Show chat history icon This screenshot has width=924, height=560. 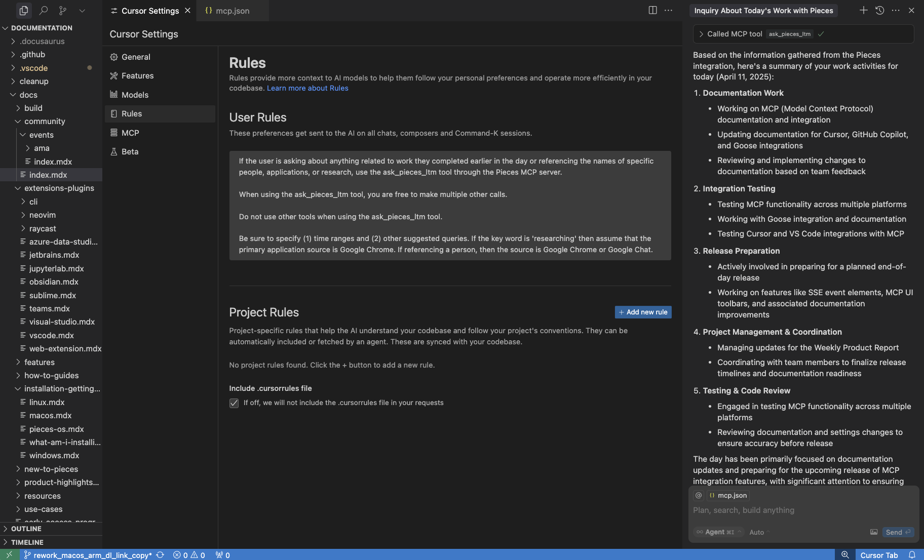pos(880,10)
